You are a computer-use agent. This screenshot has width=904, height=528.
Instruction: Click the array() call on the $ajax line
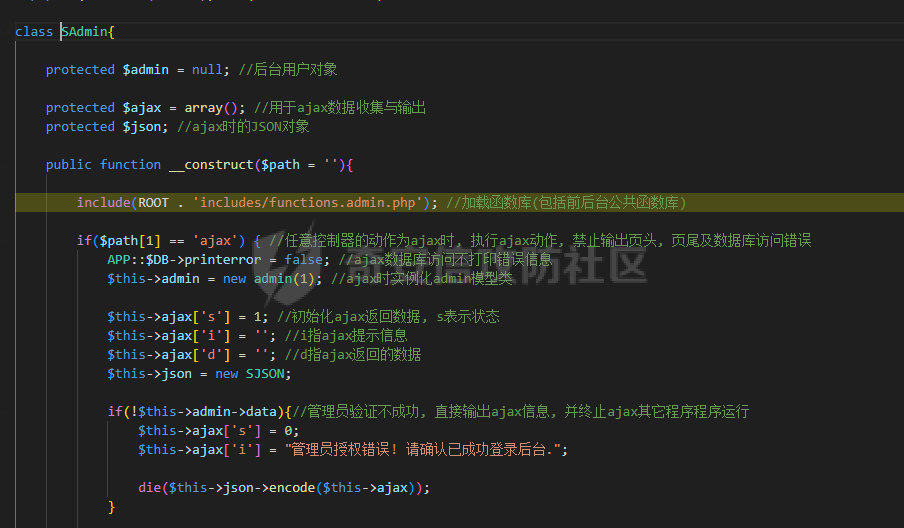pyautogui.click(x=214, y=108)
